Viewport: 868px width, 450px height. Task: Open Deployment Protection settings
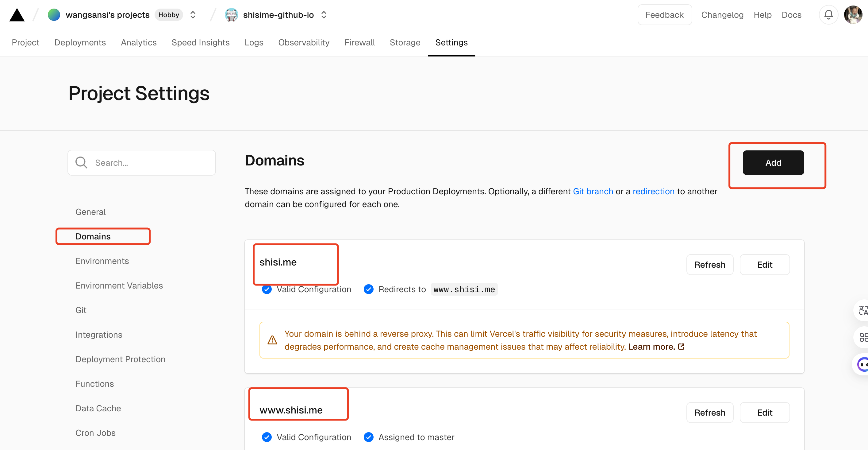(120, 359)
